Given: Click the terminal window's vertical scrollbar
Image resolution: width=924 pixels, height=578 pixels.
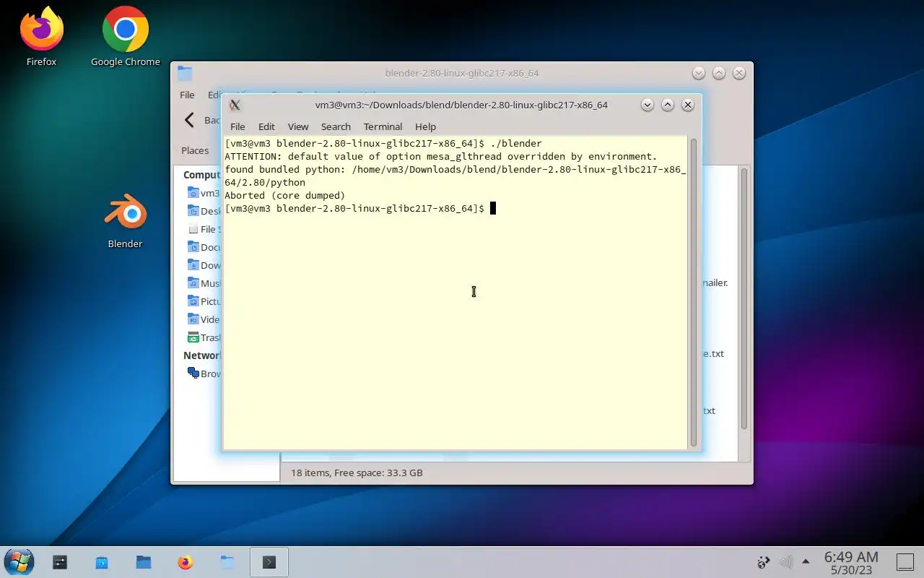Looking at the screenshot, I should pyautogui.click(x=694, y=293).
